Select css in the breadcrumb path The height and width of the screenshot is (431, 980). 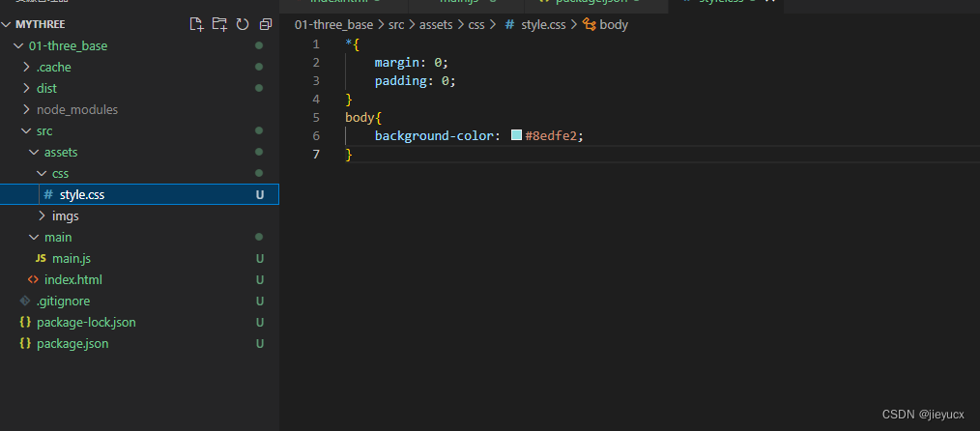coord(476,25)
